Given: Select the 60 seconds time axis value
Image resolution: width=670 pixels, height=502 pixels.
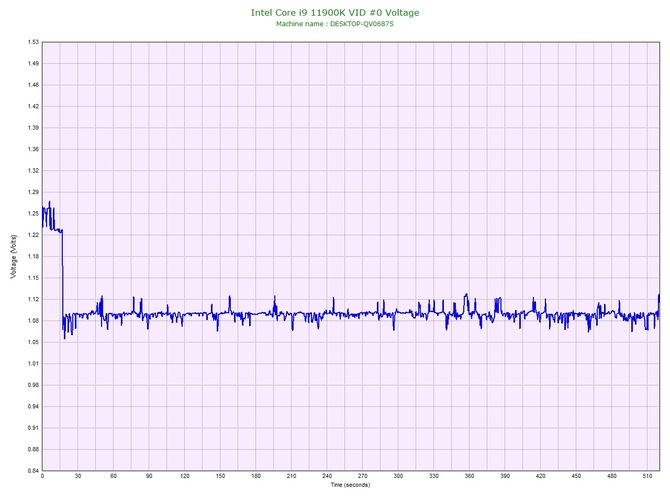Looking at the screenshot, I should (x=113, y=476).
